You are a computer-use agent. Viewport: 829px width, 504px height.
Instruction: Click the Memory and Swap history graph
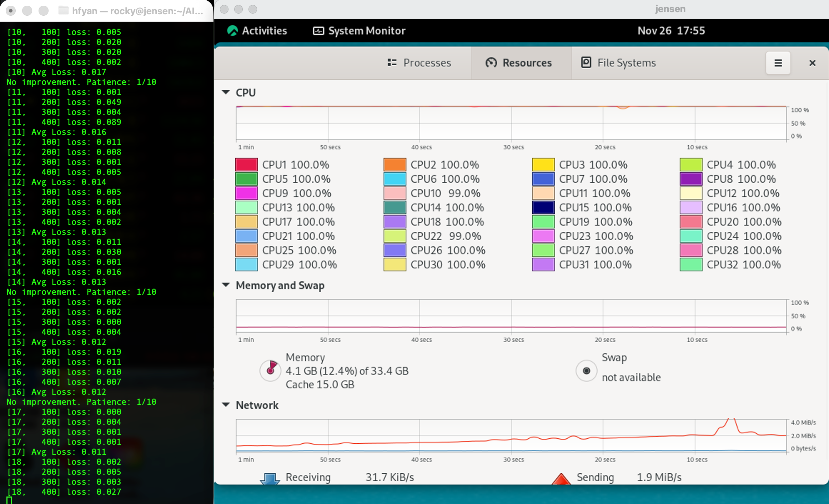pos(511,316)
